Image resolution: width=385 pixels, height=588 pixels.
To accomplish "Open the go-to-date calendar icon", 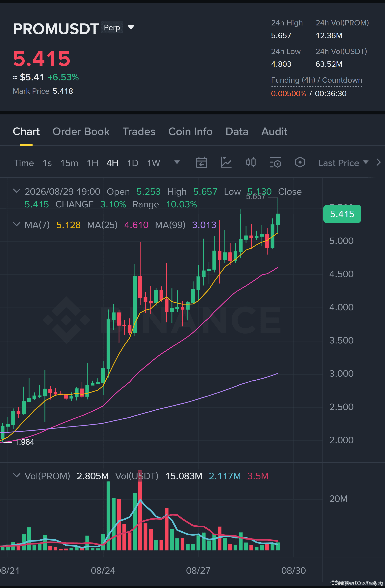I will point(201,162).
